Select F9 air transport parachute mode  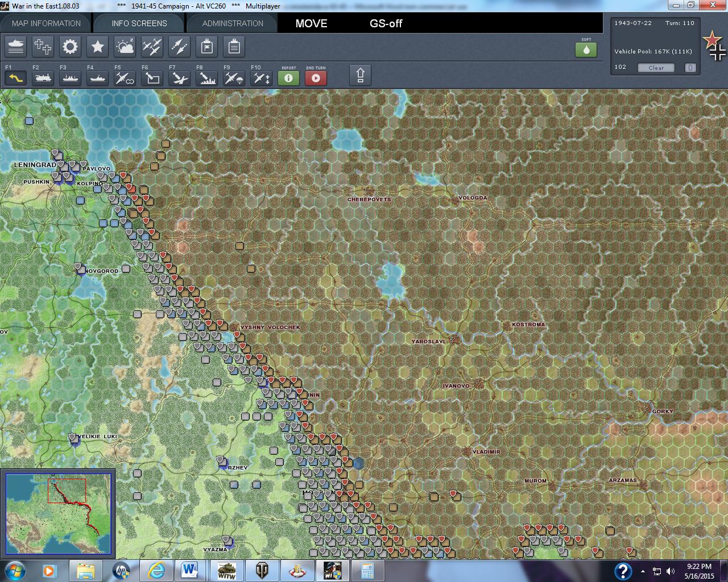[234, 78]
